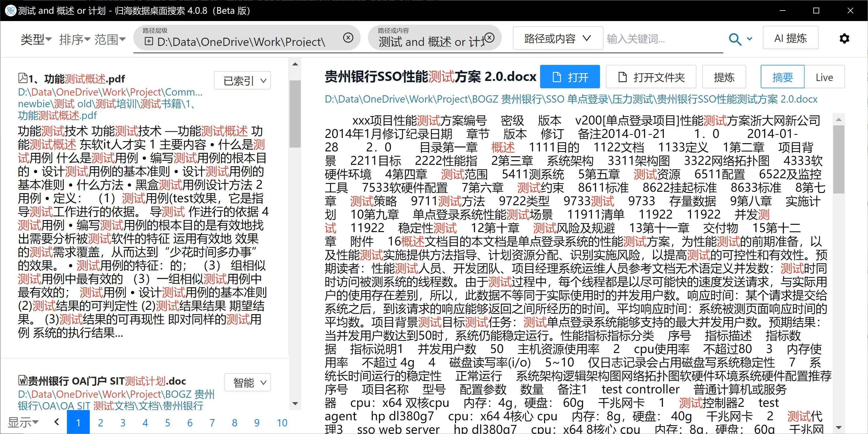Switch preview to 摘要 mode
Viewport: 868px width, 434px height.
pos(782,77)
